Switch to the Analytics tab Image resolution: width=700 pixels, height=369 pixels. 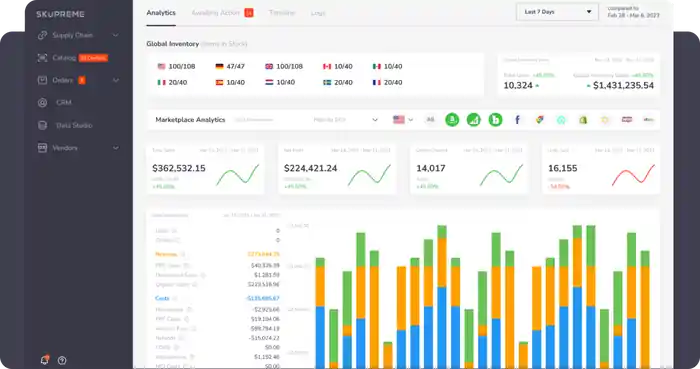pos(161,13)
